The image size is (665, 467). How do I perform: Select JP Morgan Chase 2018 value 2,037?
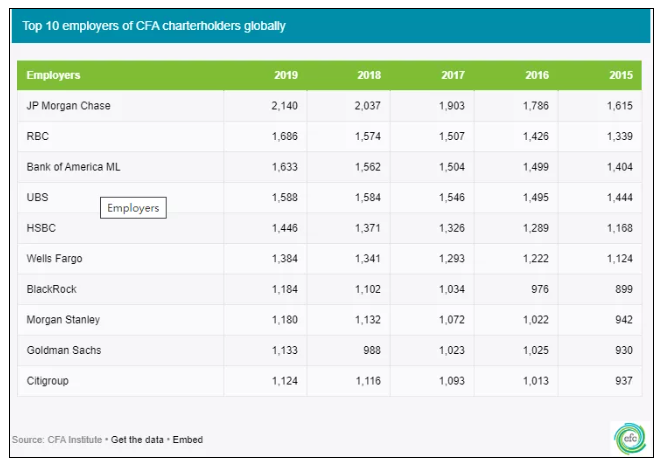tap(368, 106)
